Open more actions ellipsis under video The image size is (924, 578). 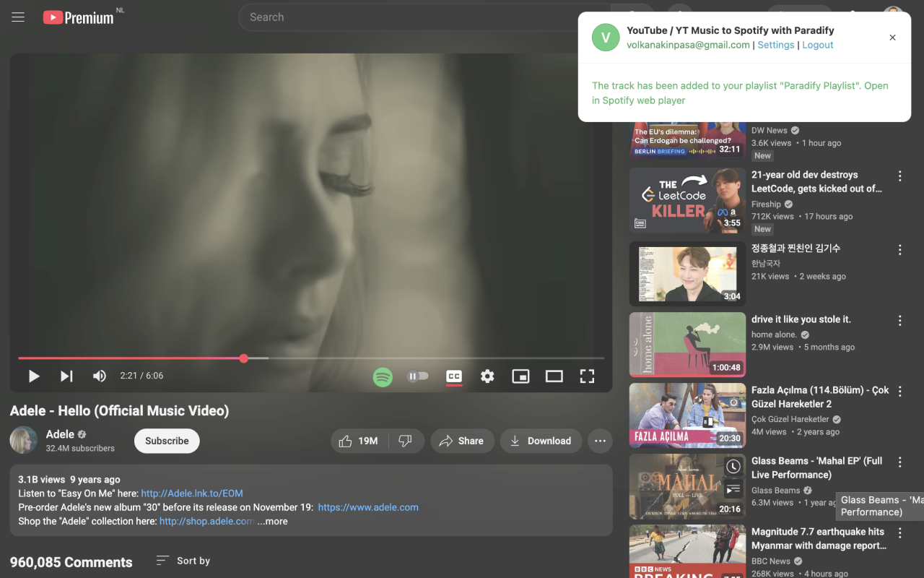(600, 441)
